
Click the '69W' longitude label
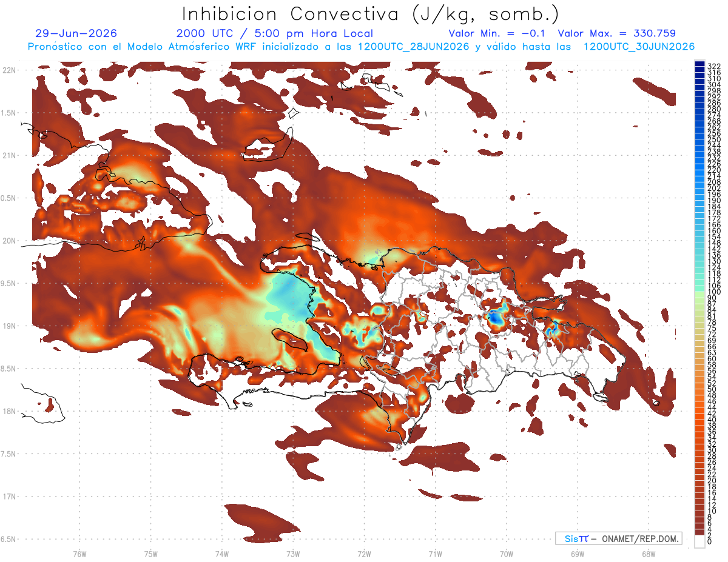(577, 553)
